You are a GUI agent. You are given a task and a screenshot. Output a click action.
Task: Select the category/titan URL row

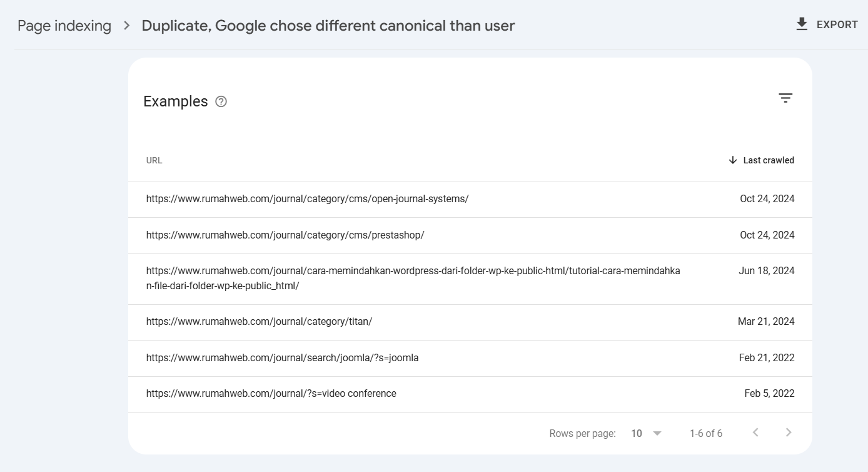470,322
